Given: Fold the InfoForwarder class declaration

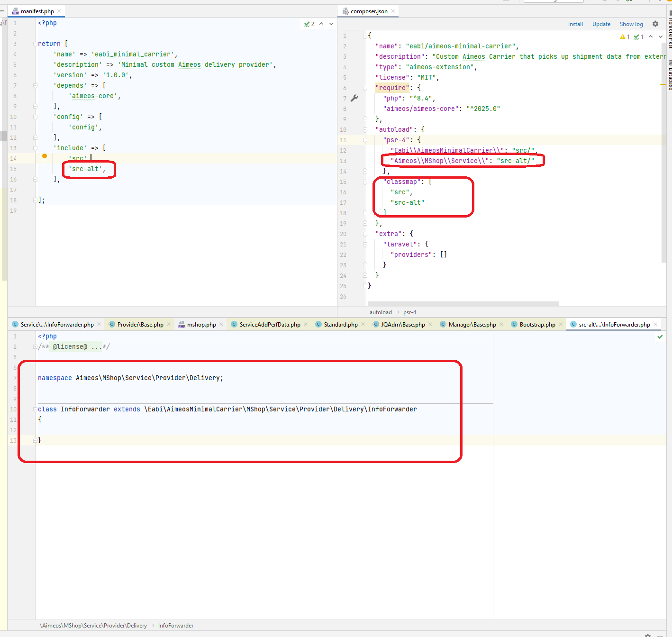Looking at the screenshot, I should [x=35, y=409].
